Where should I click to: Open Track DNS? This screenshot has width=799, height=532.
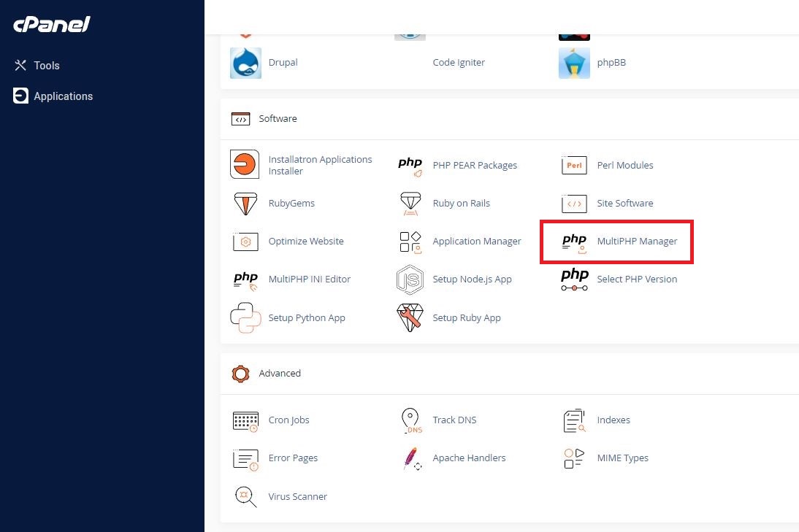tap(454, 420)
